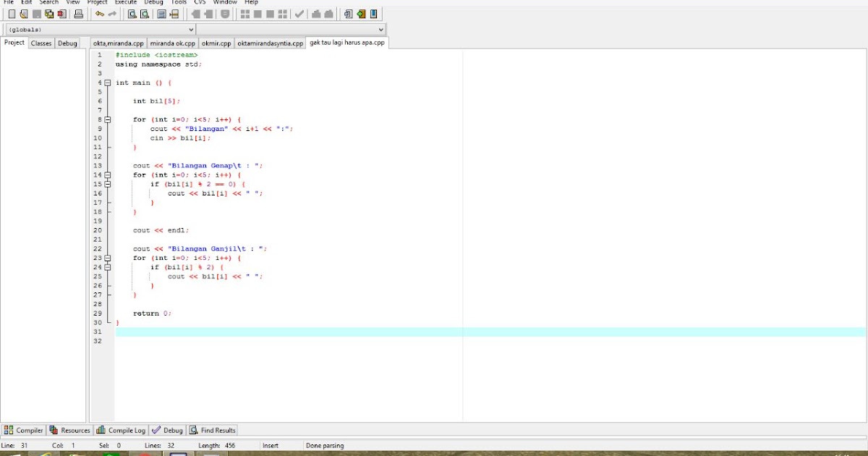Viewport: 868px width, 456px height.
Task: Click the 'cout << endl;' line
Action: coord(161,230)
